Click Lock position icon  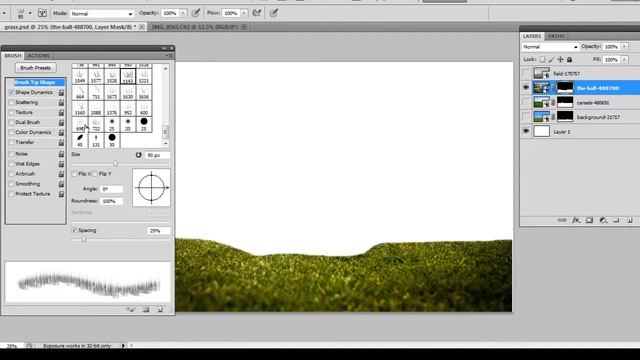560,60
